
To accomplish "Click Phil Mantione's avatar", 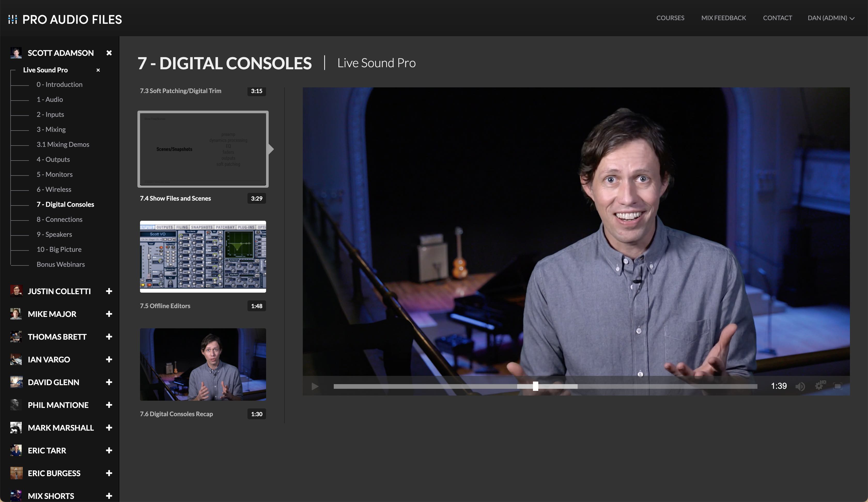I will point(16,405).
